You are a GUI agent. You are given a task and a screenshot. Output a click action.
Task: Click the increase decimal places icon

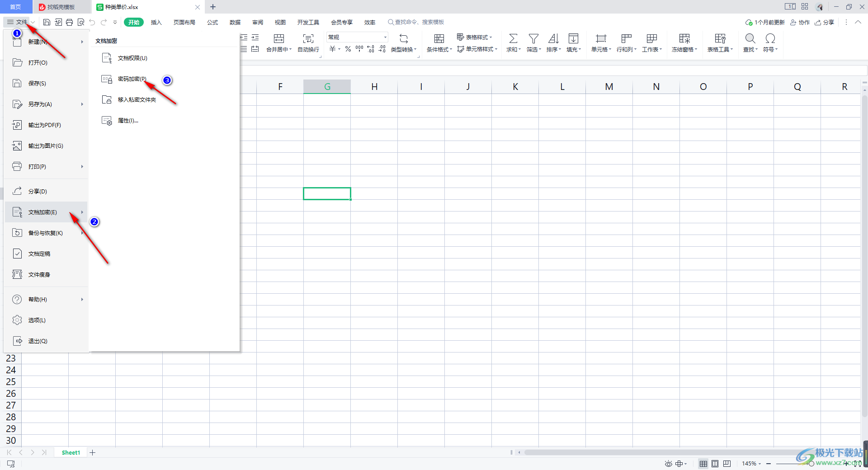(371, 49)
